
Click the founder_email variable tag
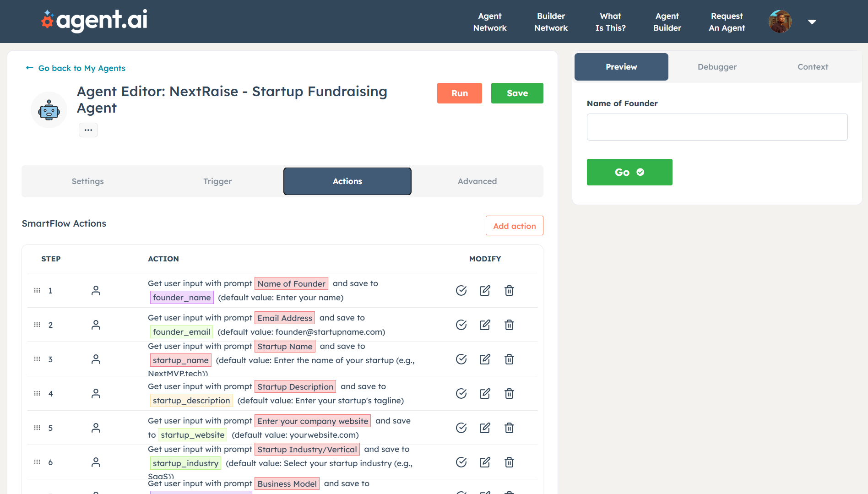pos(181,332)
